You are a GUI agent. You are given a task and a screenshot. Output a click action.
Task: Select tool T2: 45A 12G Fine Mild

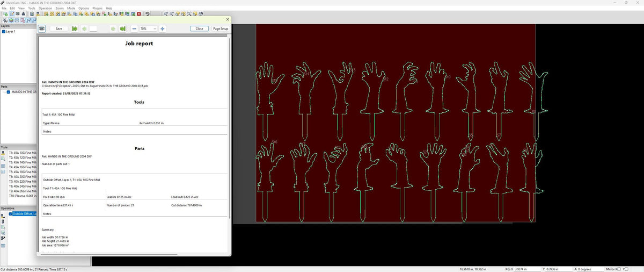click(x=23, y=157)
